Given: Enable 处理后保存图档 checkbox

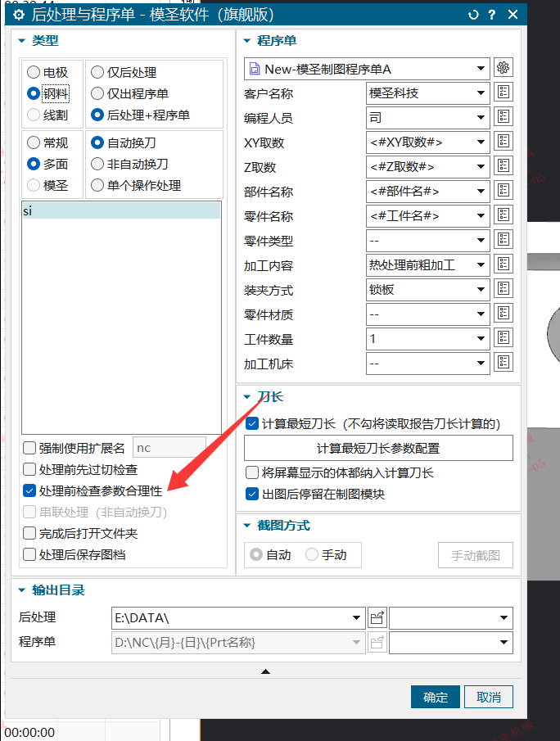Looking at the screenshot, I should 29,554.
